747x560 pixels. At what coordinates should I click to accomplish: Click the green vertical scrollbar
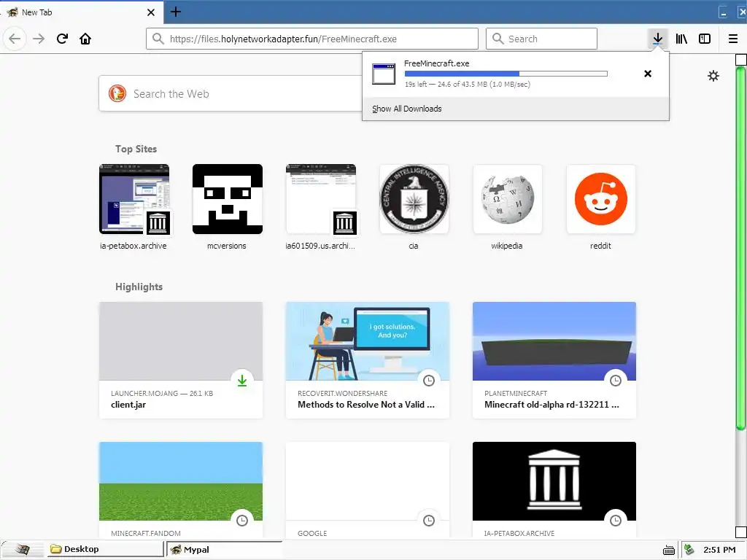coord(740,248)
